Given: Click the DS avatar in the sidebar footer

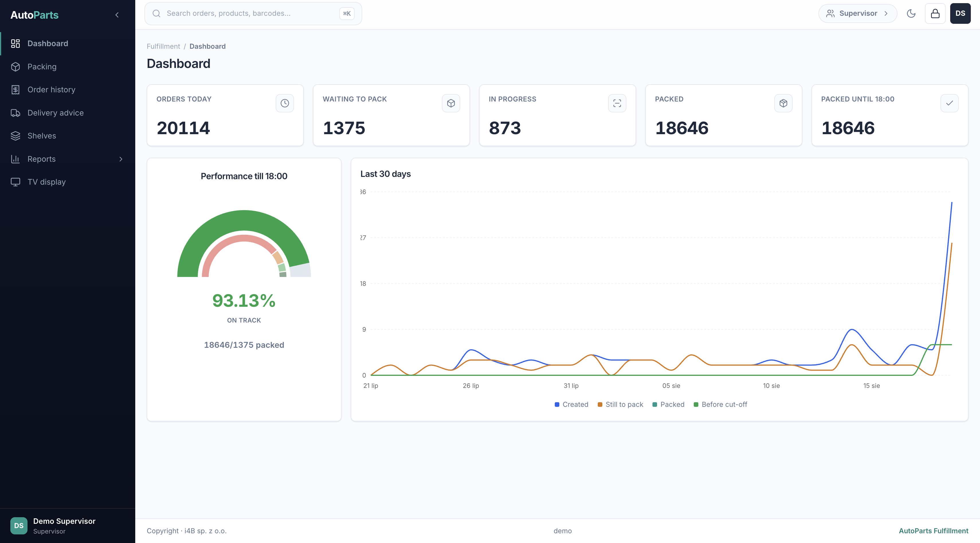Looking at the screenshot, I should (x=19, y=526).
